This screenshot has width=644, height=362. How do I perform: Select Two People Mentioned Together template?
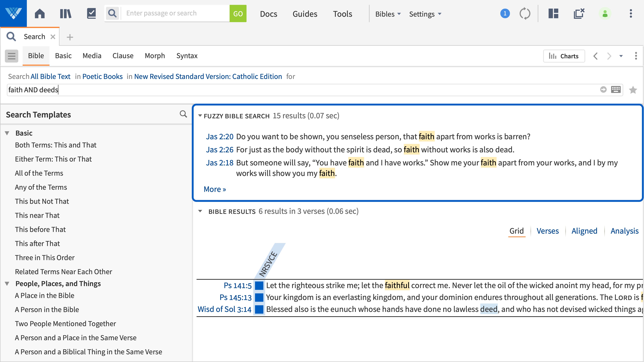pos(66,324)
